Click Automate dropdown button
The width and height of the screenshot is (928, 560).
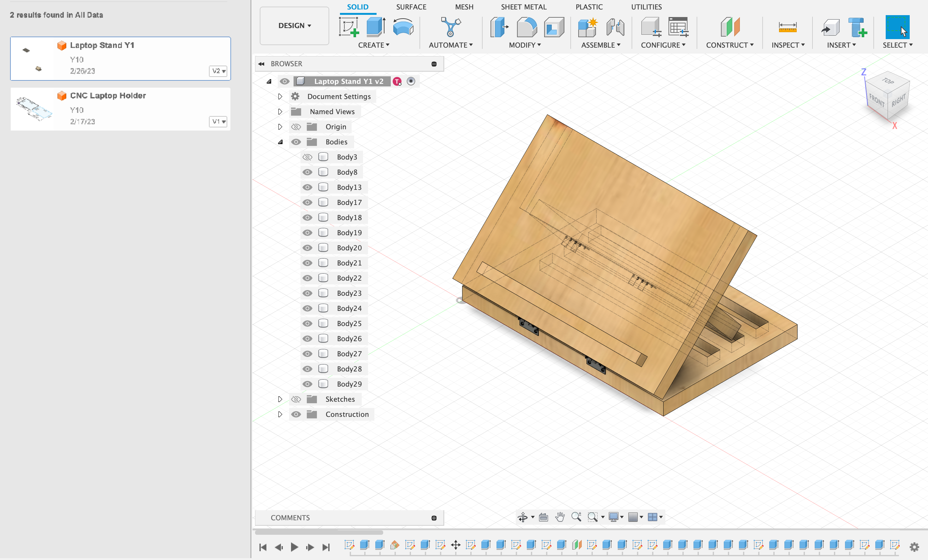tap(451, 44)
